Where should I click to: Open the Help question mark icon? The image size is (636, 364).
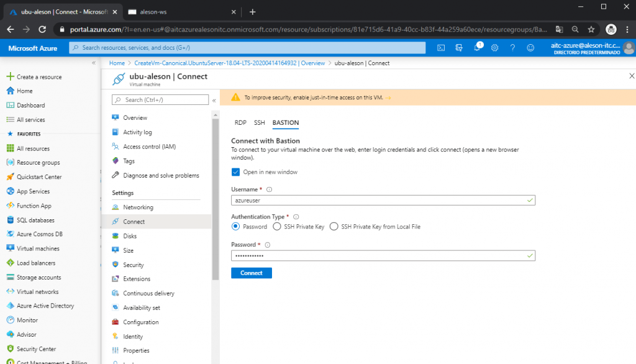pyautogui.click(x=512, y=48)
